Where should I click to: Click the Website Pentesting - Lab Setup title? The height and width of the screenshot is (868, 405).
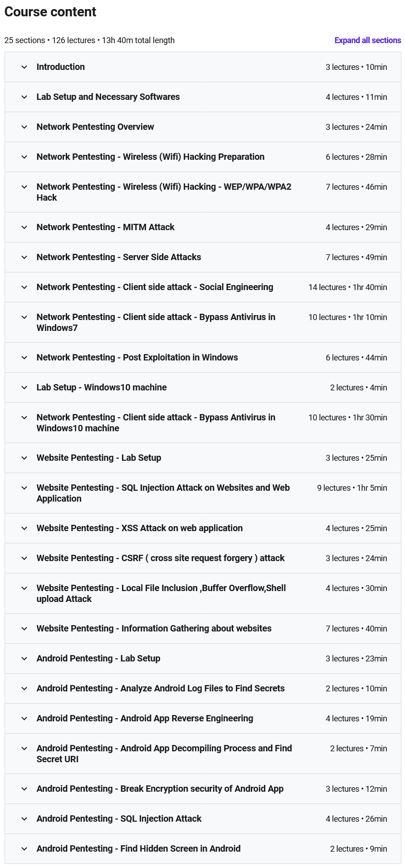[99, 458]
